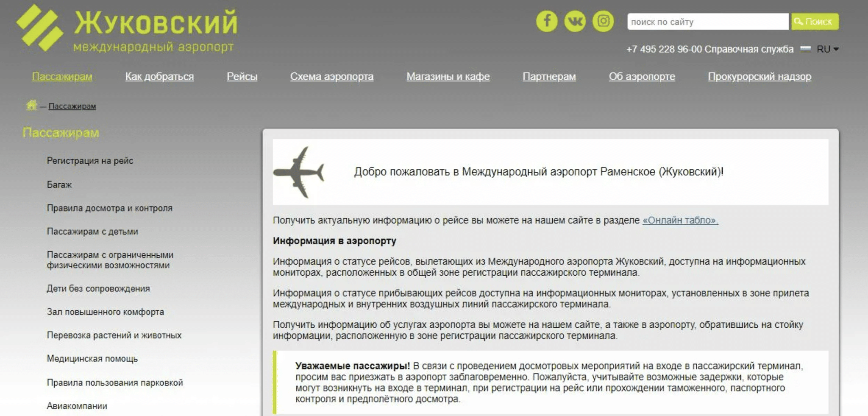Click the Zhukovsky airport logo
Viewport: 868px width, 416px height.
pos(126,28)
